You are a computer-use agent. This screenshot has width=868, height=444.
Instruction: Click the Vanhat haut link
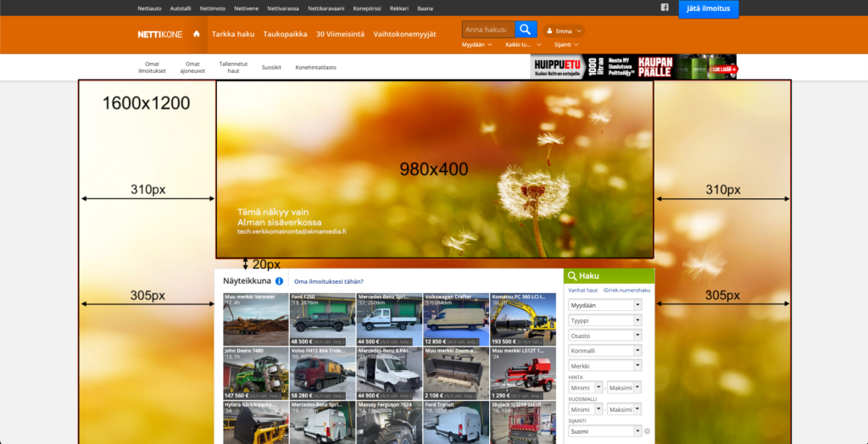(583, 290)
